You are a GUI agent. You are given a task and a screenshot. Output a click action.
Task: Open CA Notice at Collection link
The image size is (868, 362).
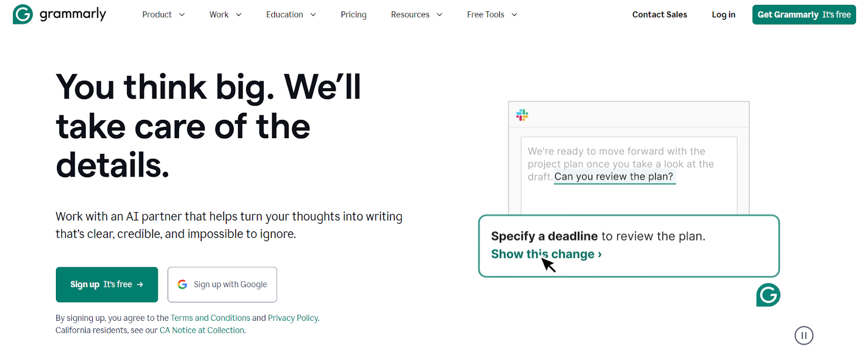click(x=202, y=331)
